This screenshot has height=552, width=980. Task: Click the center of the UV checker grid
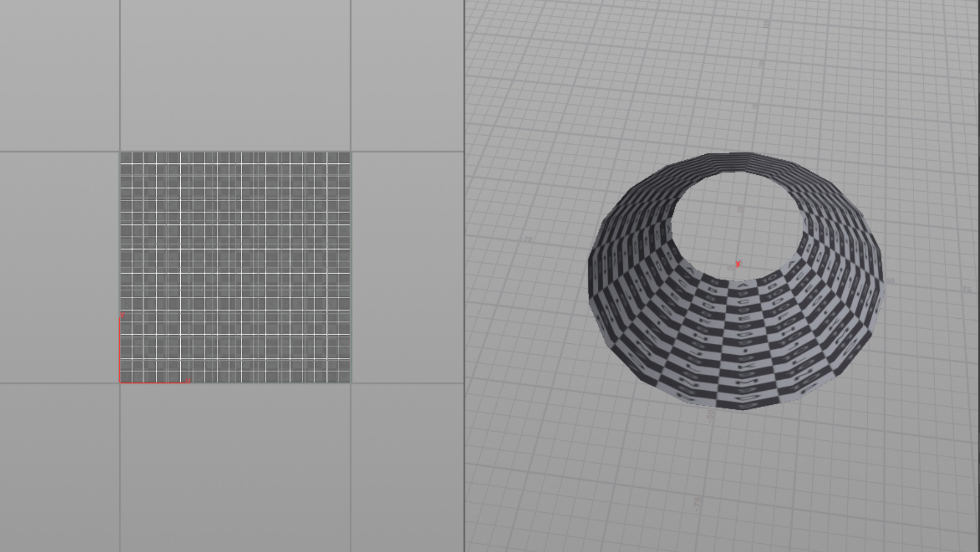pyautogui.click(x=237, y=267)
